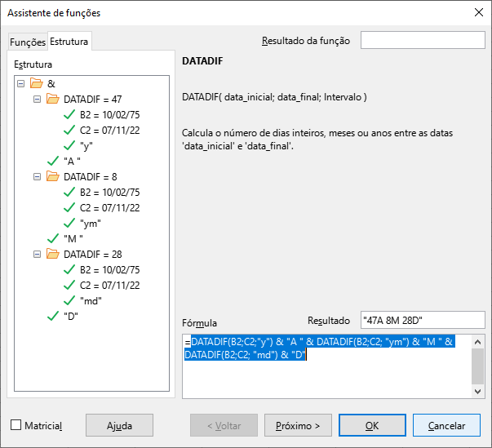The width and height of the screenshot is (492, 448).
Task: Collapse the DATADIF = 8 branch
Action: click(x=38, y=176)
